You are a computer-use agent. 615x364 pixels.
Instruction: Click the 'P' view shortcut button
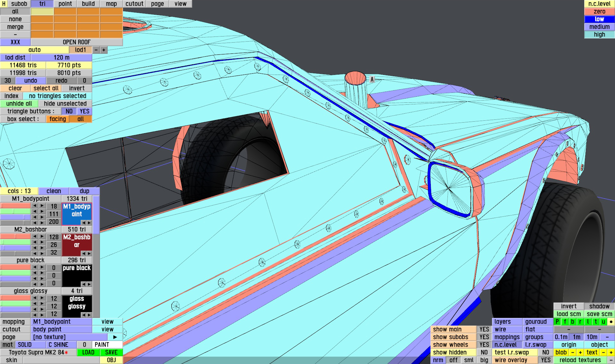tap(557, 322)
